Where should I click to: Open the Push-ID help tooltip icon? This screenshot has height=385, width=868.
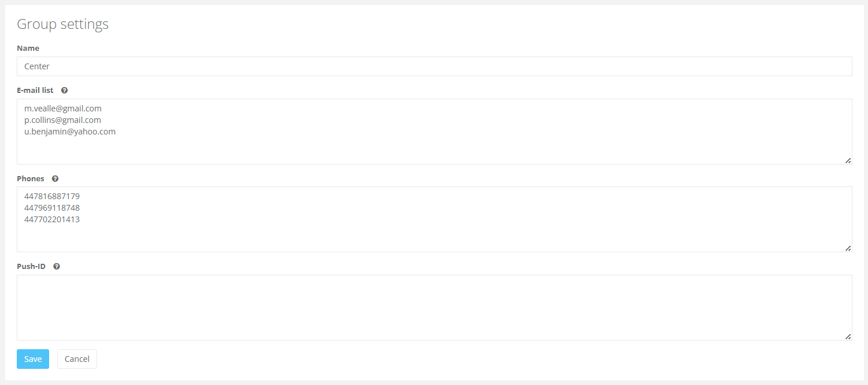click(57, 267)
